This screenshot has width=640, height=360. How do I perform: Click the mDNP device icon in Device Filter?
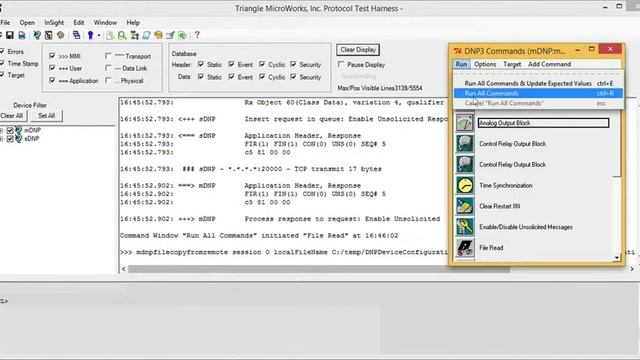(18, 130)
